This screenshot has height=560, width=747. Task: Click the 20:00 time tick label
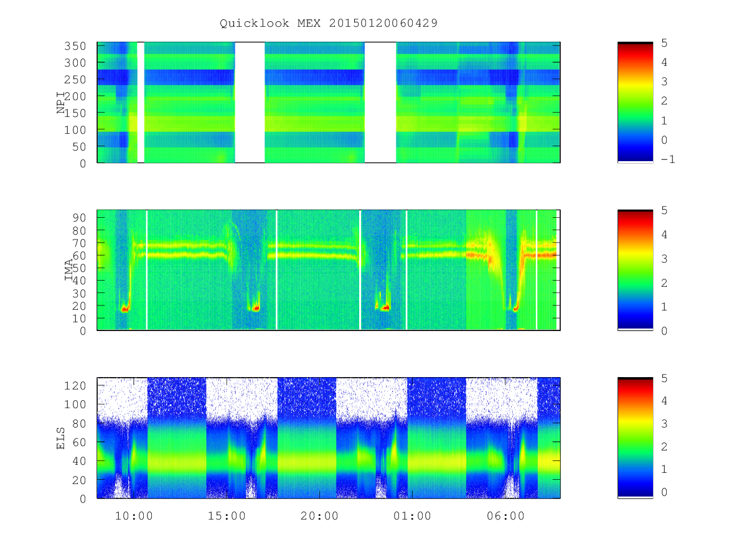pyautogui.click(x=319, y=516)
